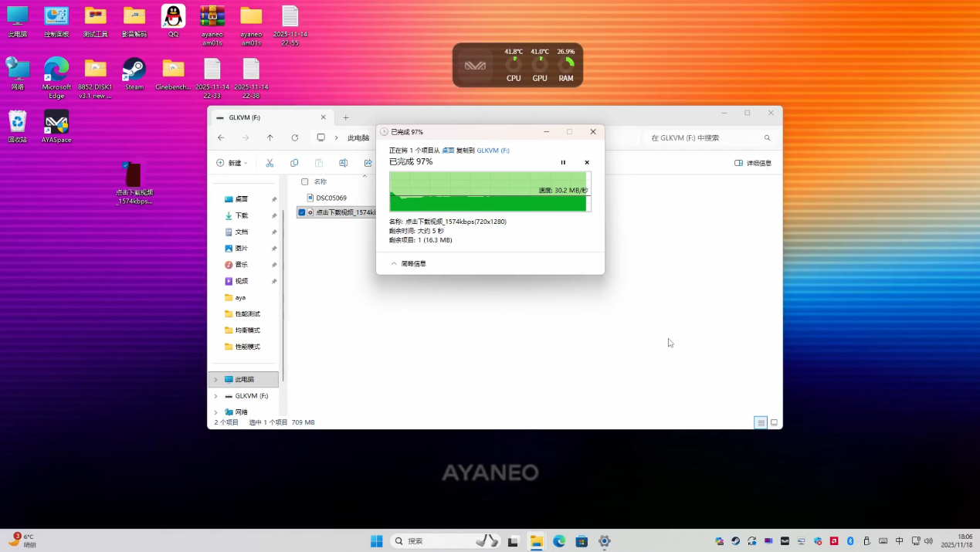Click the 在 GLKVM (F:) 中搜索 search box
980x552 pixels.
tap(703, 137)
